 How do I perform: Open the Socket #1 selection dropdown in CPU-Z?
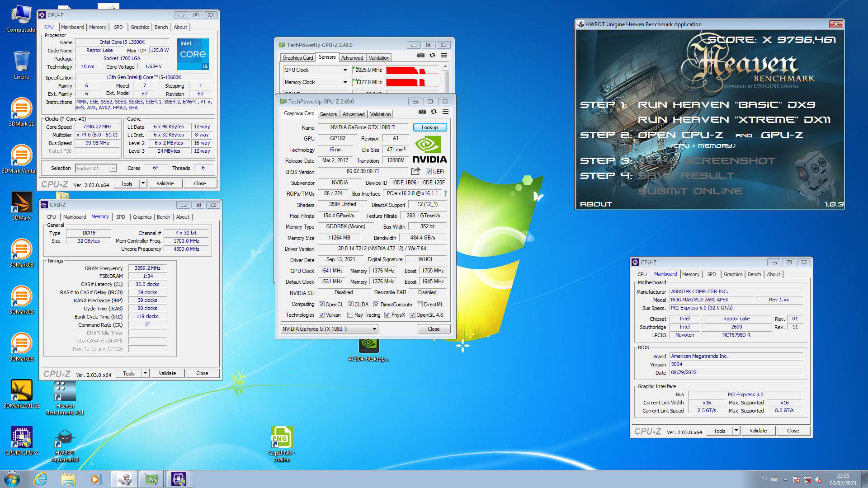[96, 169]
